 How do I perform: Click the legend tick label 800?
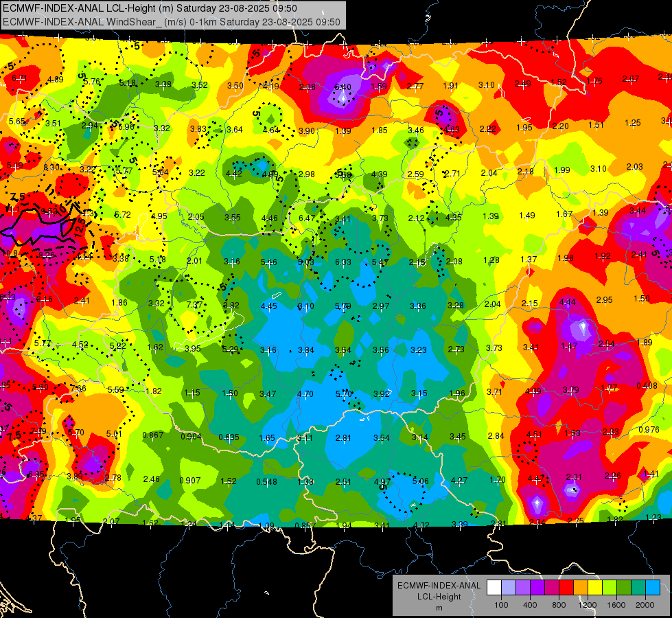pos(559,605)
